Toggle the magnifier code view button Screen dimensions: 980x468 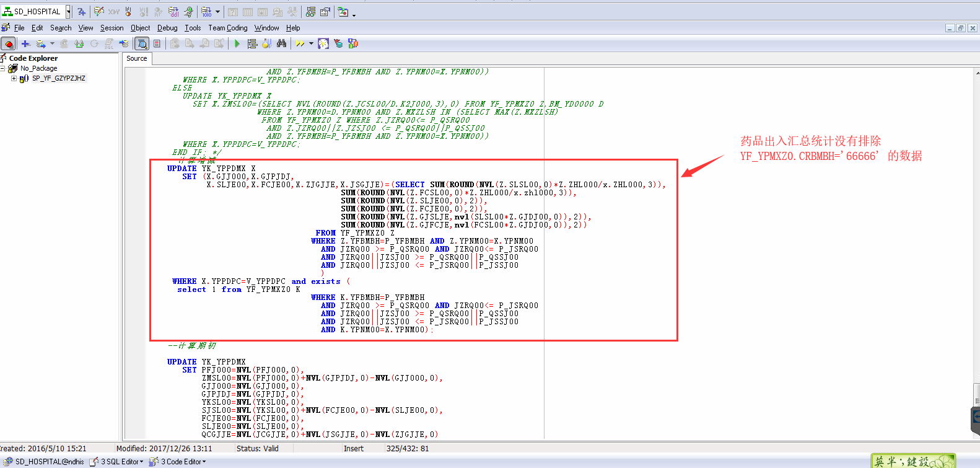click(142, 43)
